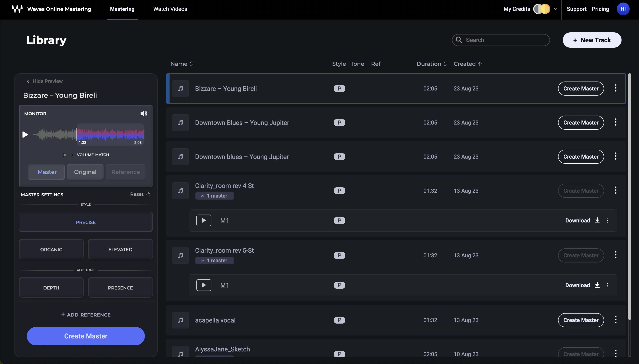Open the Watch Videos tab
The height and width of the screenshot is (364, 639).
coord(170,9)
